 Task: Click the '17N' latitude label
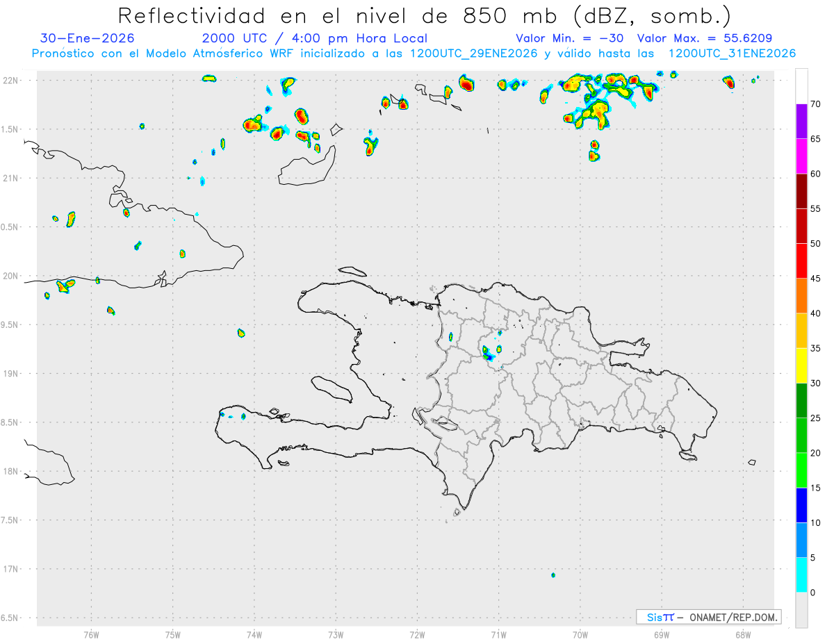(10, 569)
